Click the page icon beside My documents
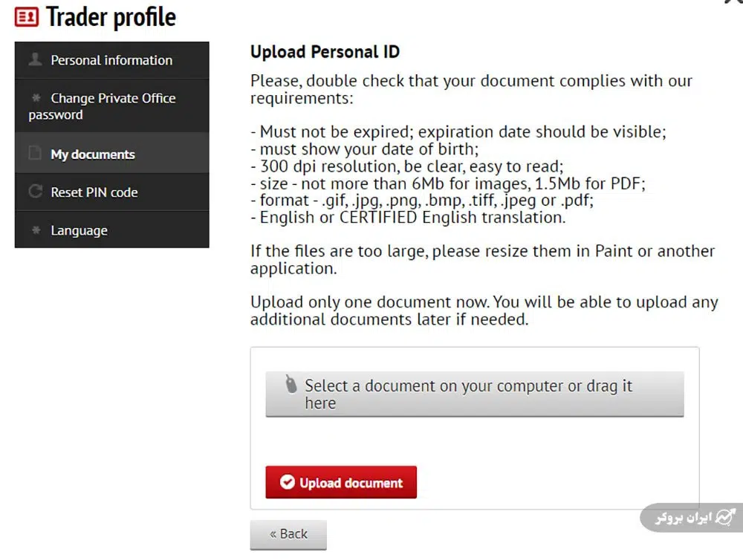The width and height of the screenshot is (743, 560). click(x=34, y=154)
